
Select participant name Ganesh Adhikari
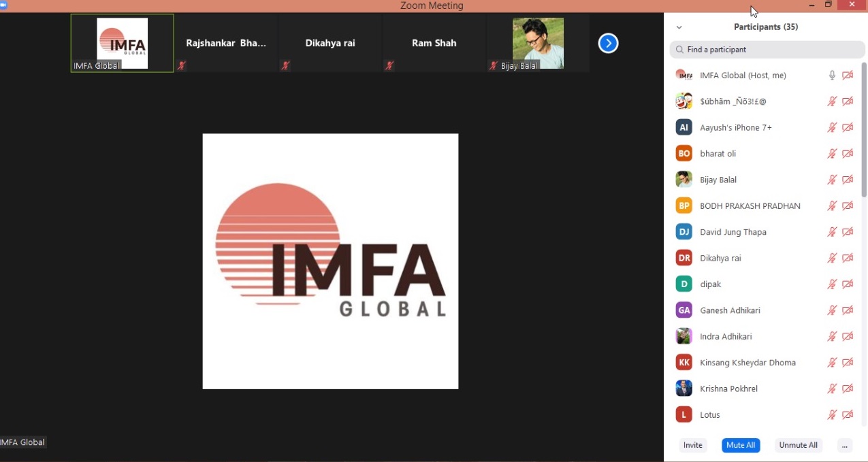coord(730,310)
